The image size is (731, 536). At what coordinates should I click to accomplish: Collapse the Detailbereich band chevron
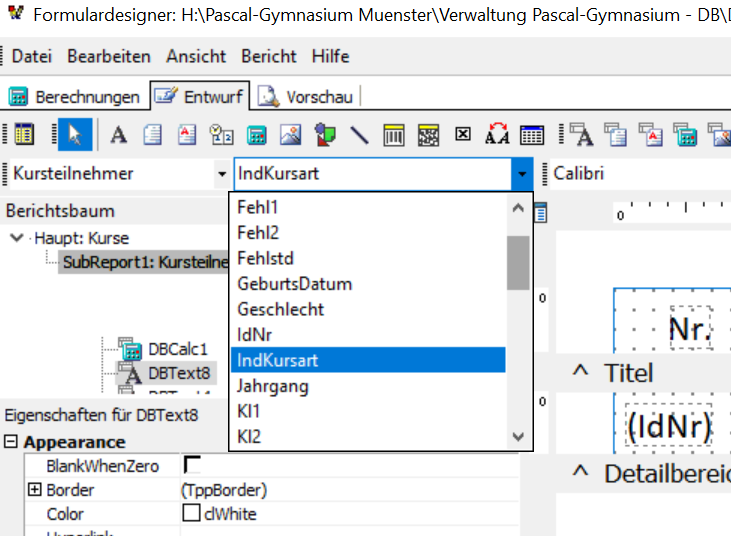(x=580, y=471)
